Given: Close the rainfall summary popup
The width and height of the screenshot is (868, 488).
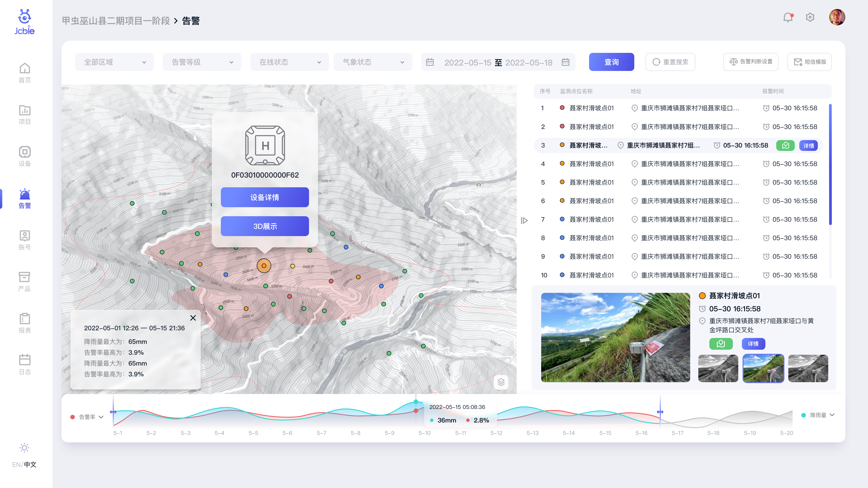Looking at the screenshot, I should coord(193,318).
